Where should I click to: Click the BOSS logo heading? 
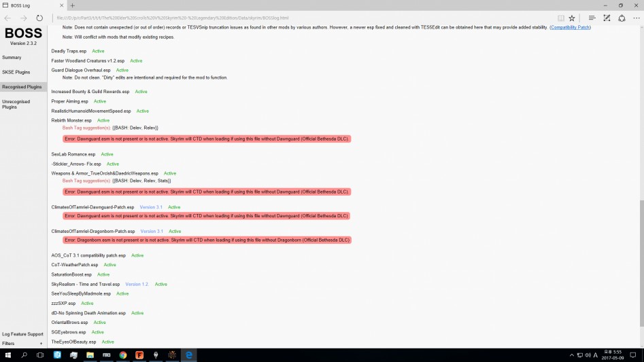pos(23,33)
